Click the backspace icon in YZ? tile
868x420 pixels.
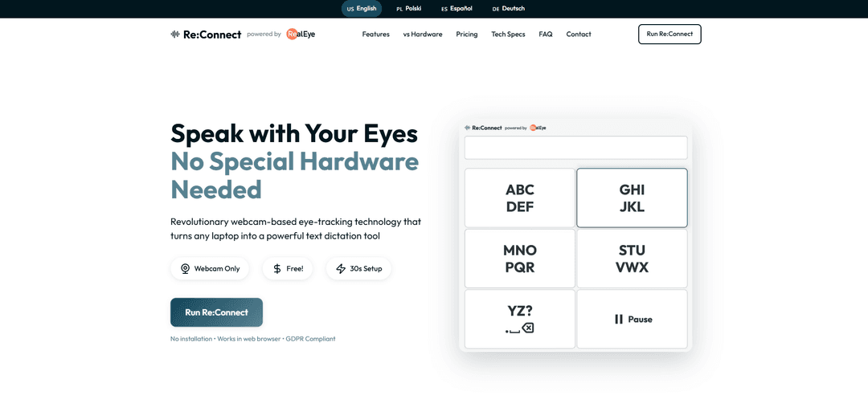tap(528, 328)
